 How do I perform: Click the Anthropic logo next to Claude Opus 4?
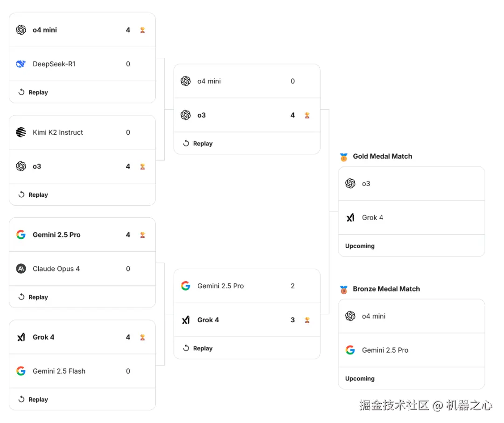21,269
